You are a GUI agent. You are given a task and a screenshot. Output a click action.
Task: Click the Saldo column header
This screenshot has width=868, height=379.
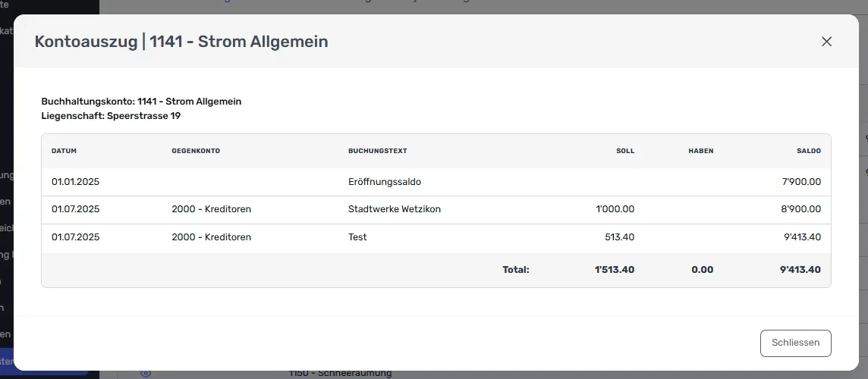809,151
